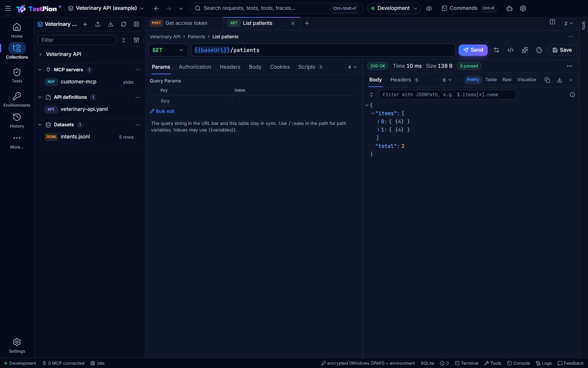The width and height of the screenshot is (588, 368).
Task: Click the split editor layout icon
Action: 552,22
